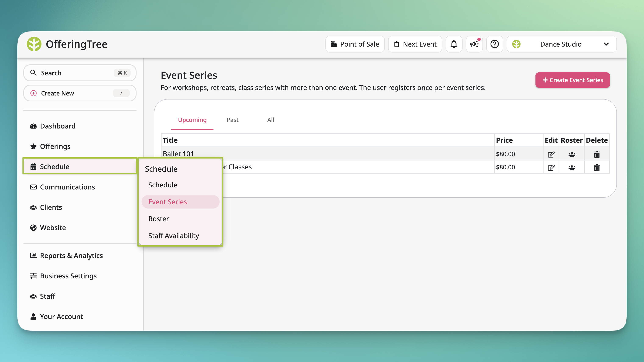Click the Offerings star icon
The height and width of the screenshot is (362, 644).
point(33,146)
